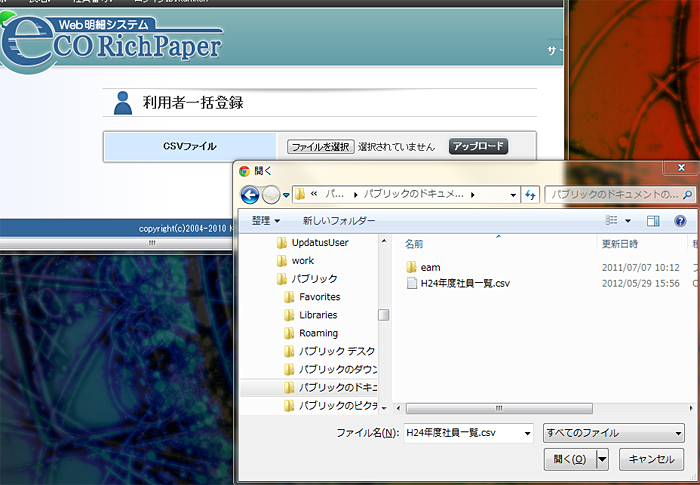This screenshot has height=485, width=700.
Task: Select UpdatusUser folder in tree
Action: click(x=312, y=242)
